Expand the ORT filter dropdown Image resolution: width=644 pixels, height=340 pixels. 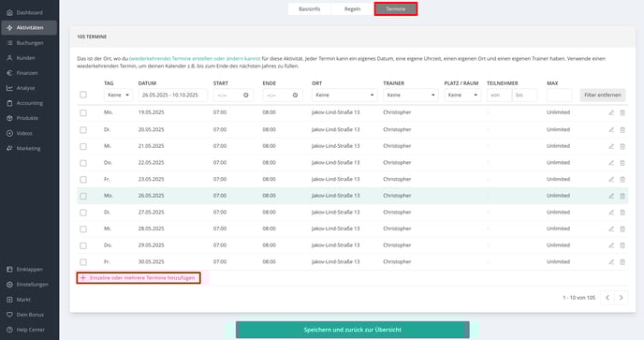[x=344, y=95]
